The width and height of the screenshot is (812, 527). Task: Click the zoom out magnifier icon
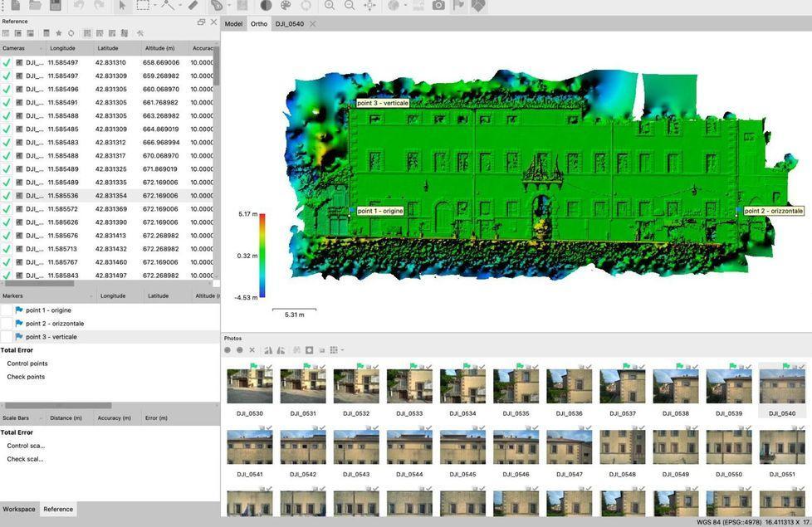(x=350, y=5)
